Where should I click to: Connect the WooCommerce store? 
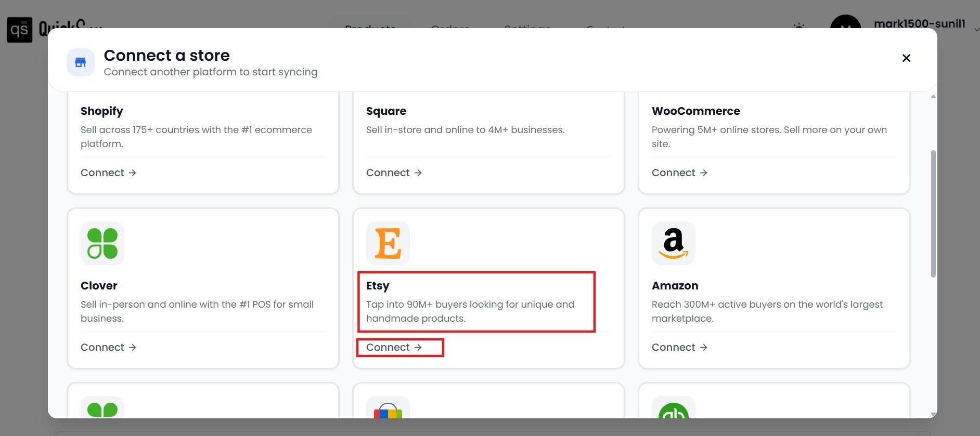[x=679, y=173]
